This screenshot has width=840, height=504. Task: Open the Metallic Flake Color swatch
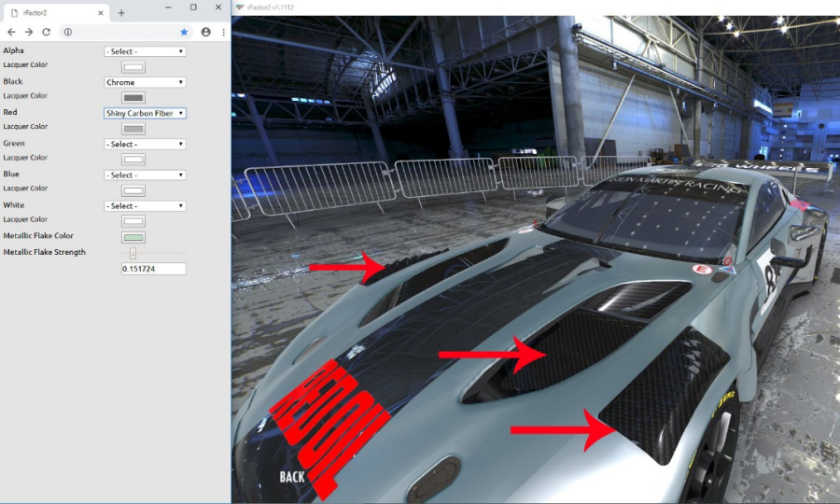coord(133,237)
